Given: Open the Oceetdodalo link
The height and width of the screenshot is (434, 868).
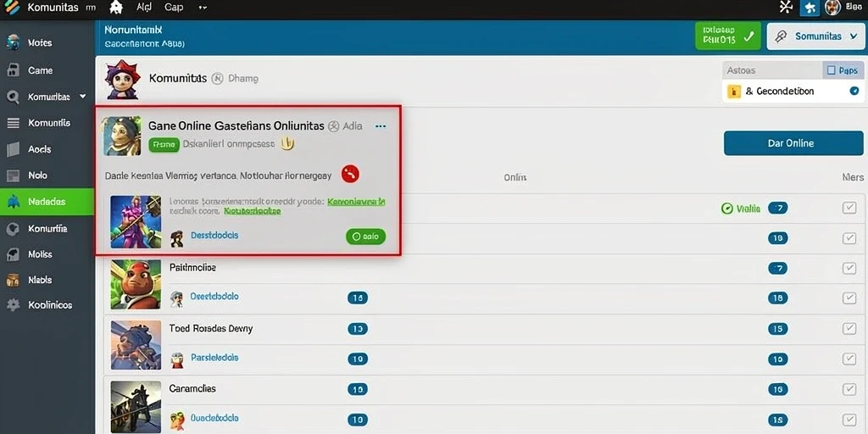Looking at the screenshot, I should 214,296.
